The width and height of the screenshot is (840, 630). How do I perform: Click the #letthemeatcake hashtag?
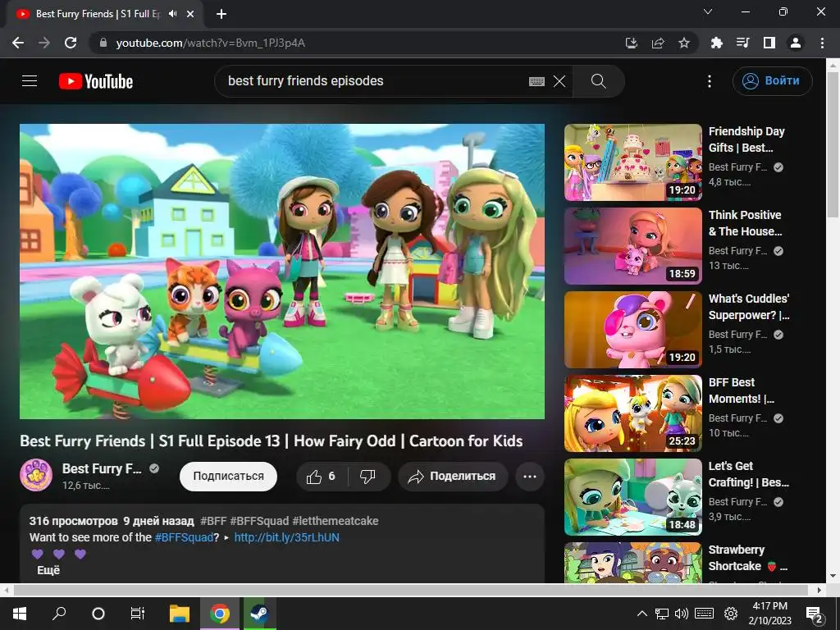point(336,521)
